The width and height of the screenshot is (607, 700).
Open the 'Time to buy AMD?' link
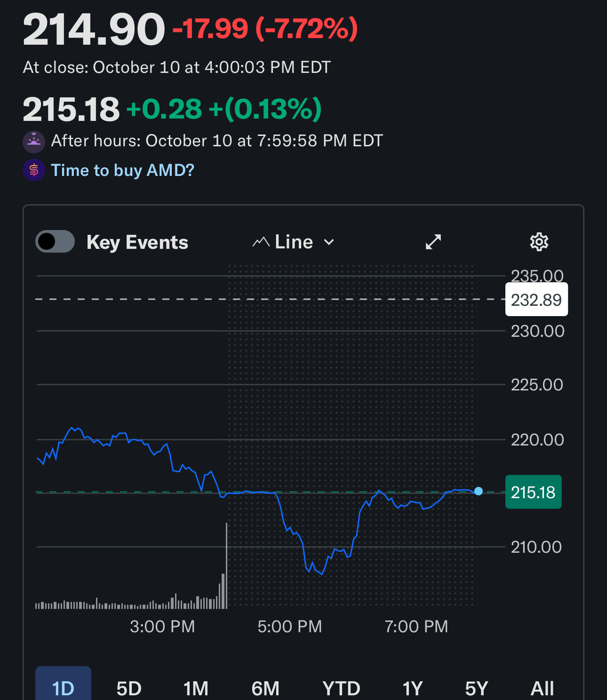click(122, 170)
